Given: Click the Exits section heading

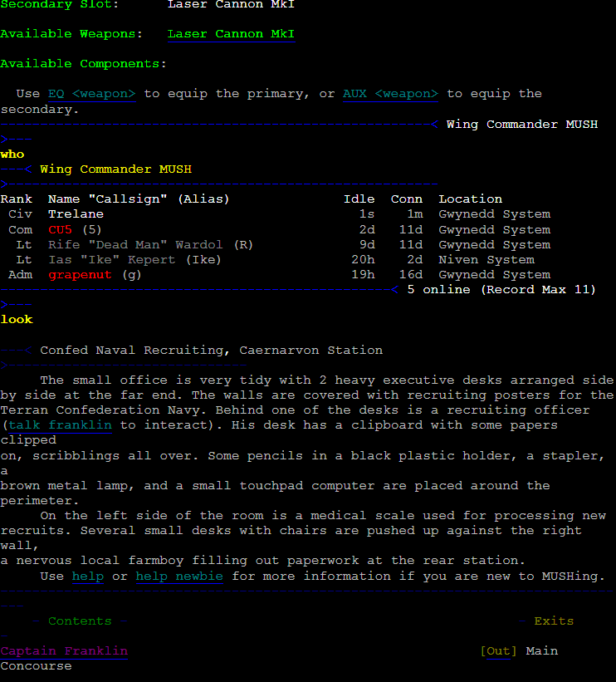Looking at the screenshot, I should coord(554,621).
